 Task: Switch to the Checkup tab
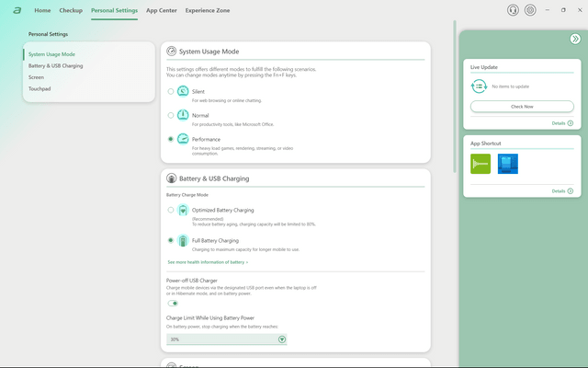(71, 10)
